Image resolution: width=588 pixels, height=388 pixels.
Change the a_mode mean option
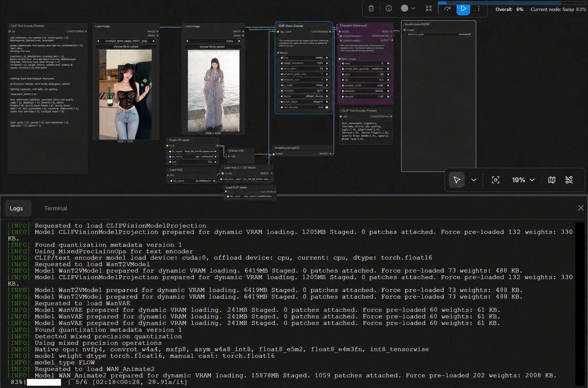(x=304, y=85)
